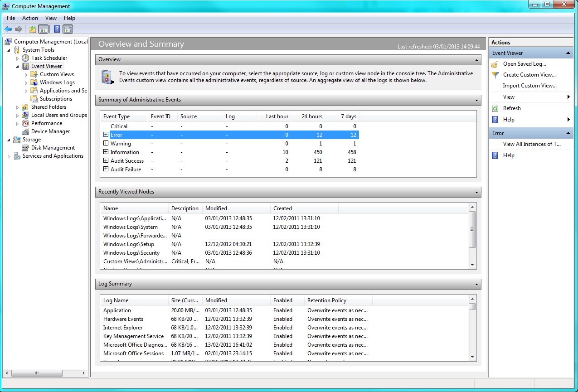Image resolution: width=578 pixels, height=392 pixels.
Task: Collapse the Log Summary section
Action: click(477, 284)
